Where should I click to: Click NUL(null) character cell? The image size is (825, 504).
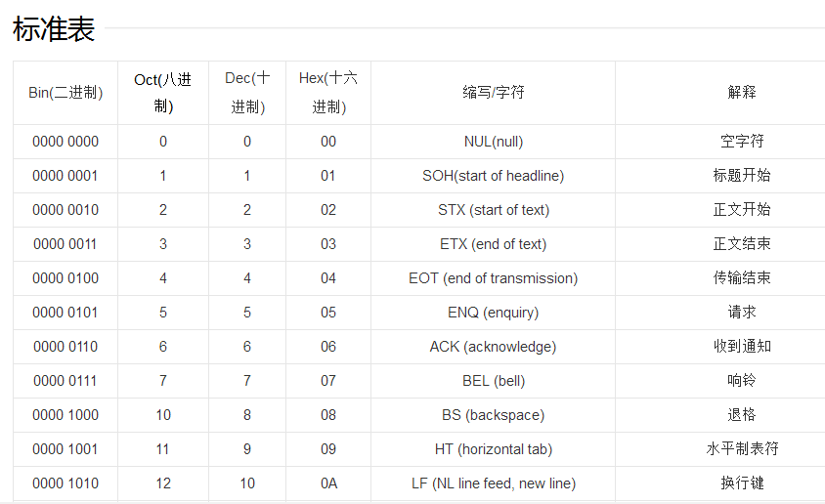494,142
